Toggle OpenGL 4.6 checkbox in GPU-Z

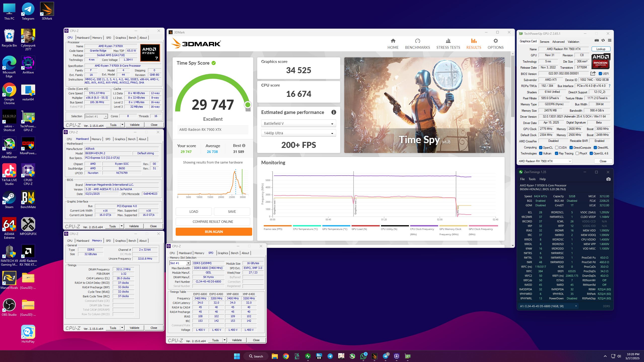591,153
